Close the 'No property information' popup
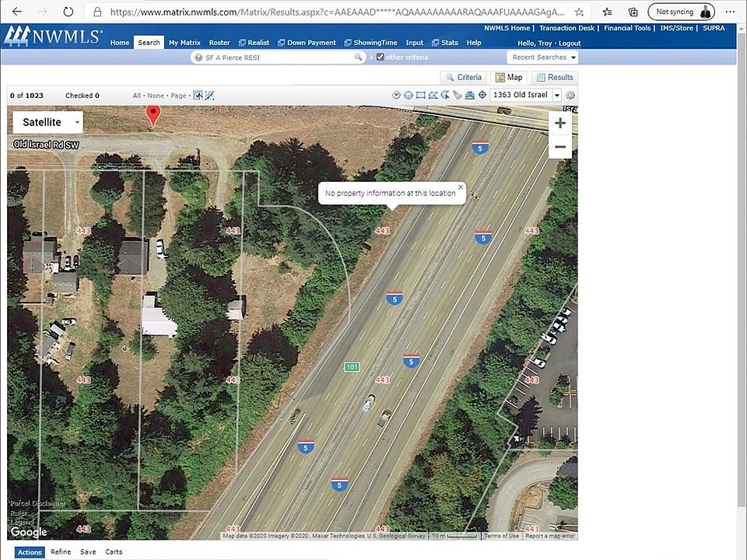 pos(460,187)
